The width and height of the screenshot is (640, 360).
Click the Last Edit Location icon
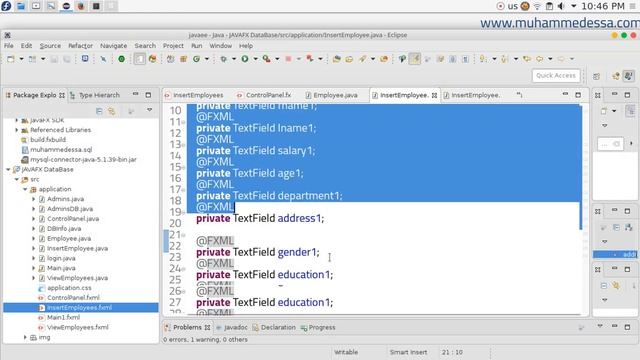tap(527, 59)
